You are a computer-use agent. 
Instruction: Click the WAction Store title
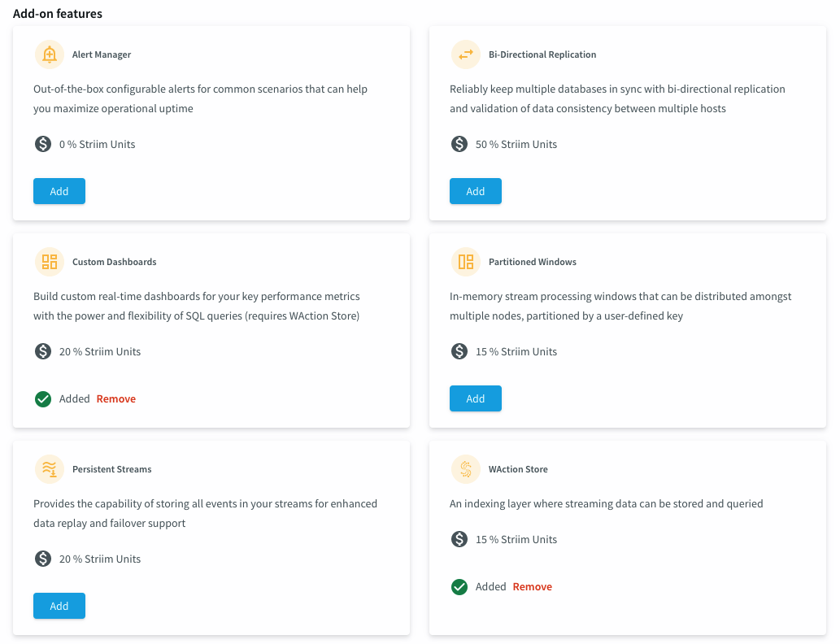[518, 469]
